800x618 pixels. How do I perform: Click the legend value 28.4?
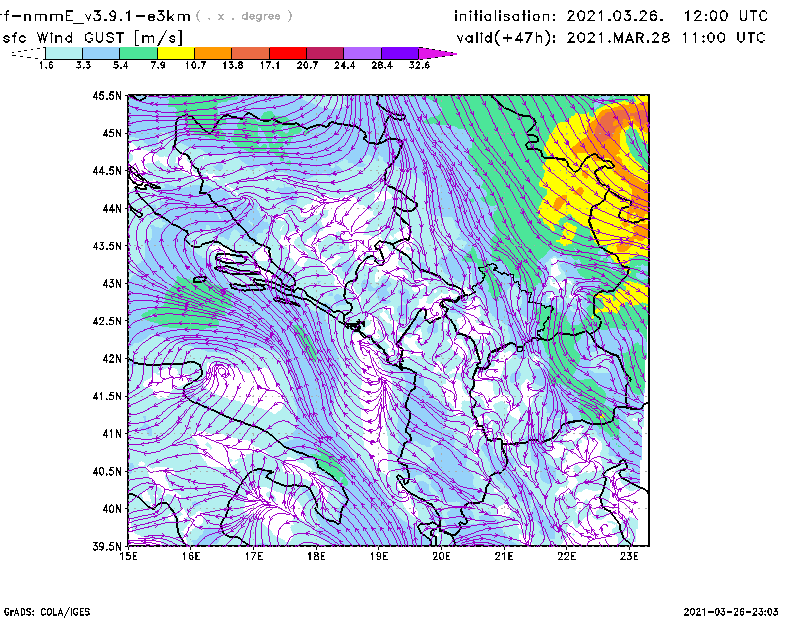click(382, 65)
